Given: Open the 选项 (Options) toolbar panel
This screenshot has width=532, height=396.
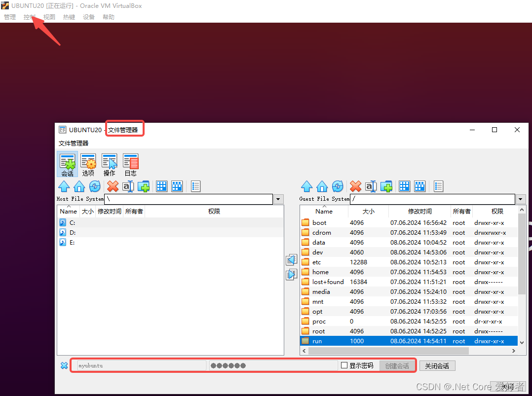Looking at the screenshot, I should 88,164.
